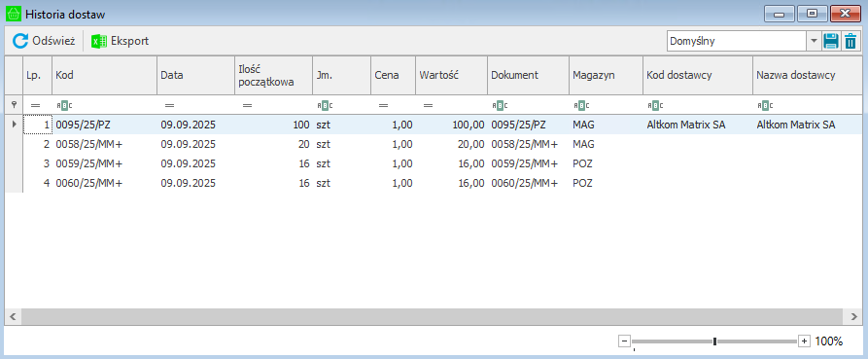
Task: Click the quantity cell with value 100
Action: [273, 125]
